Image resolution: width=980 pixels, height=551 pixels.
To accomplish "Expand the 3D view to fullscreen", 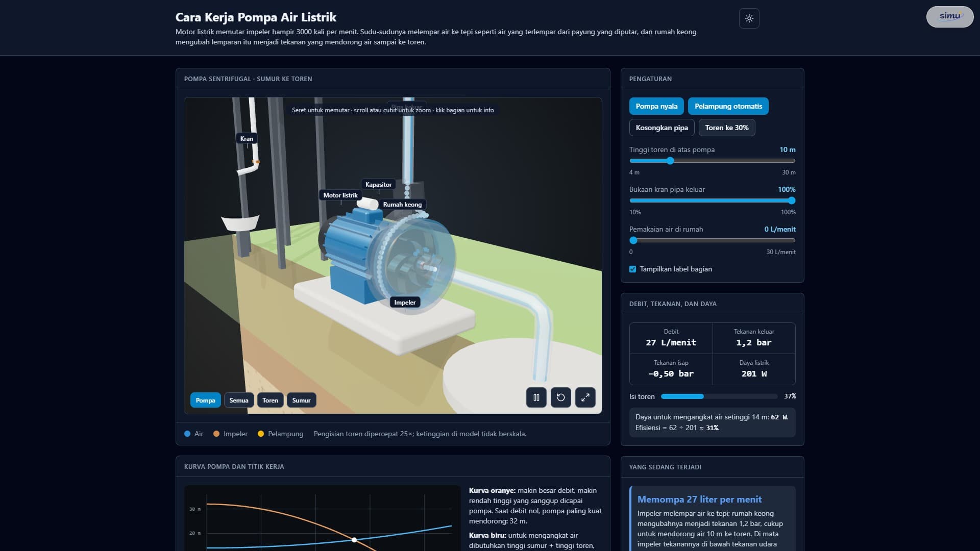I will tap(585, 397).
